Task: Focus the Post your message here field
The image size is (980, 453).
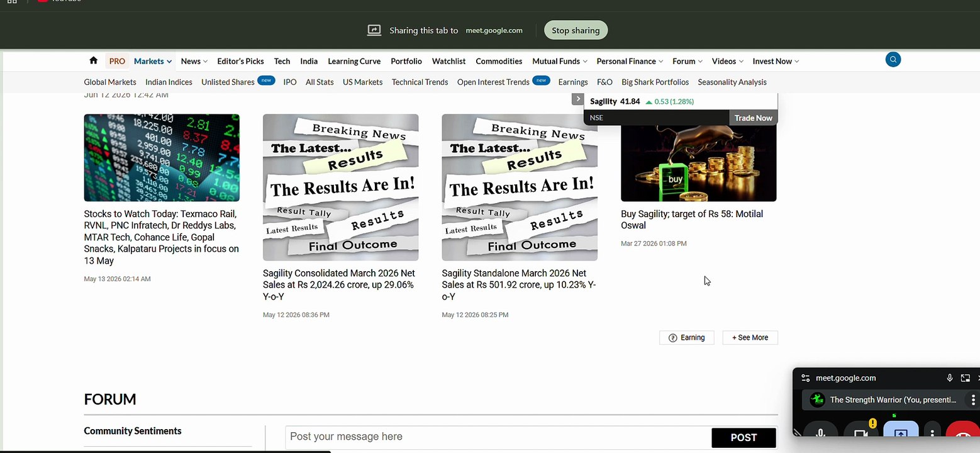Action: pyautogui.click(x=498, y=437)
